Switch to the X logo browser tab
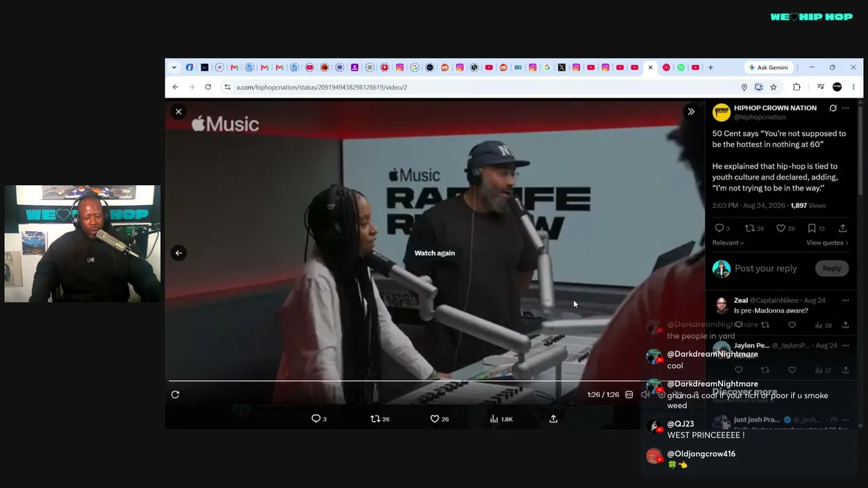 click(561, 68)
